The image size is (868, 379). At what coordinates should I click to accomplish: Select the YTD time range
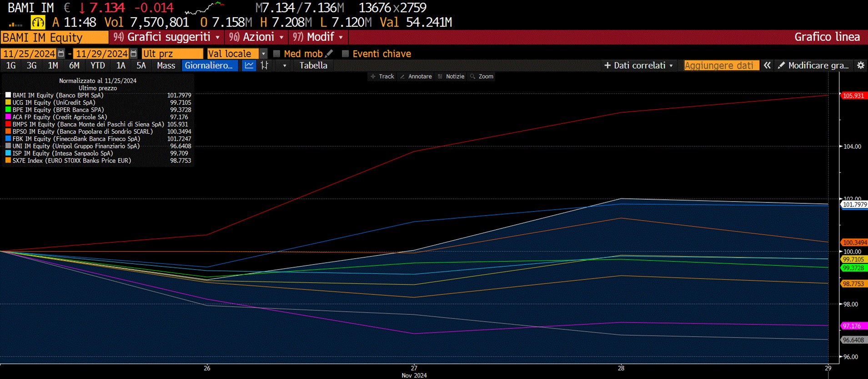pos(98,66)
